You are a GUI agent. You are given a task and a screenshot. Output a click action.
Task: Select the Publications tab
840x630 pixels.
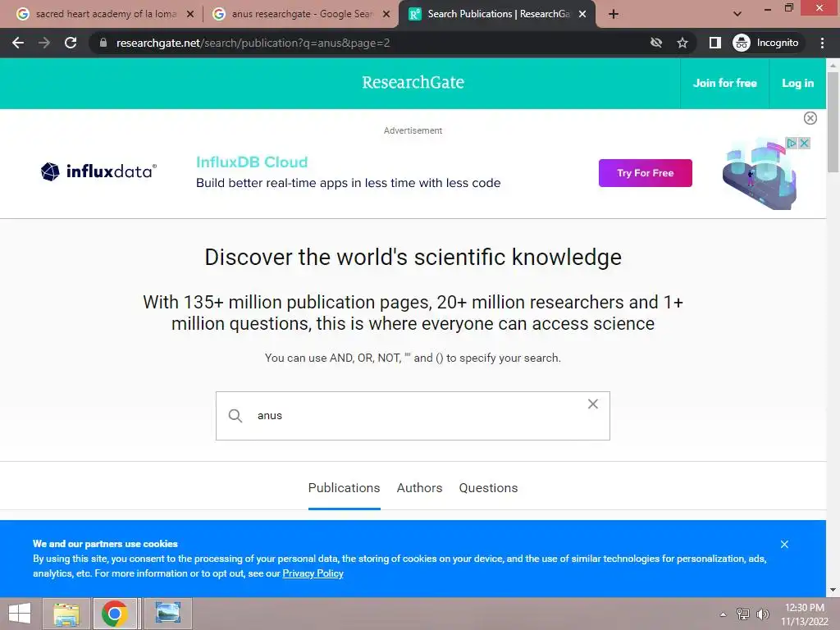(x=344, y=488)
